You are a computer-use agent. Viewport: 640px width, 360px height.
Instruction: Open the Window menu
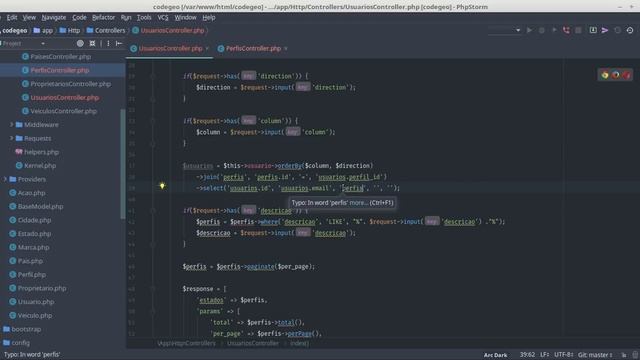click(185, 18)
